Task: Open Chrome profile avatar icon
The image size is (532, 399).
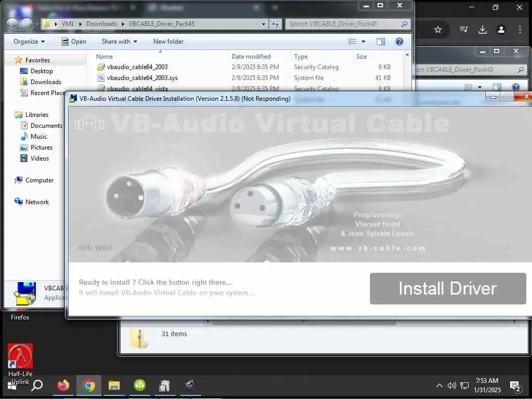Action: (501, 30)
